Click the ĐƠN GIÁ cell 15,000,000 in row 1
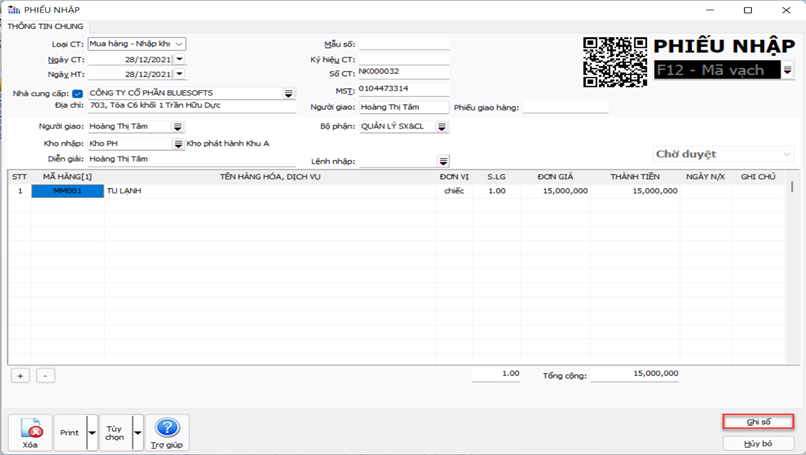Image resolution: width=806 pixels, height=455 pixels. (556, 191)
